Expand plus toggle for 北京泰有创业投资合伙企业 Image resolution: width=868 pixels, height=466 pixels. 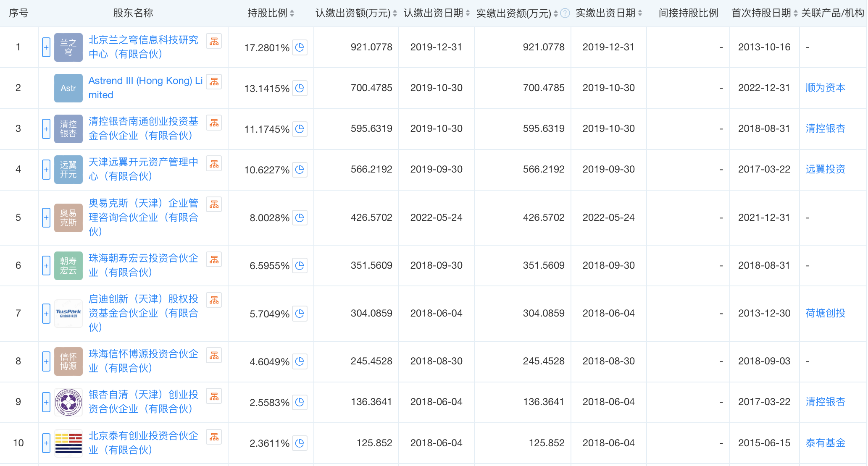(46, 443)
